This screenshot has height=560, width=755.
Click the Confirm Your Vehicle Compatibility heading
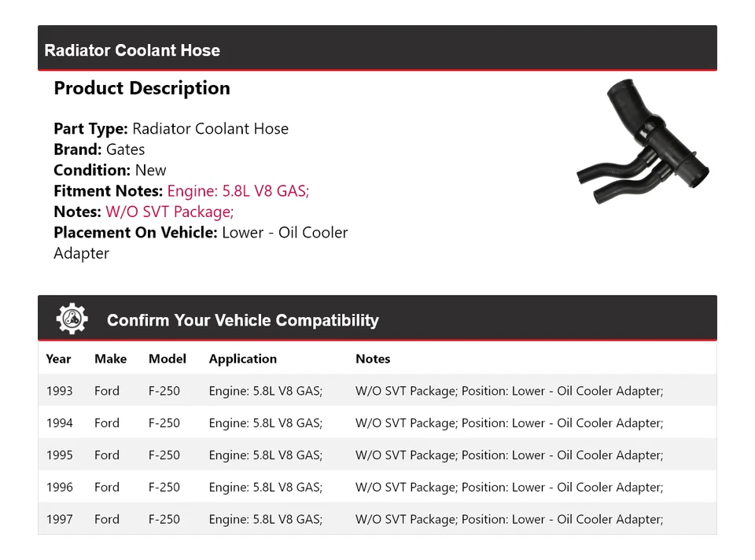pos(242,320)
